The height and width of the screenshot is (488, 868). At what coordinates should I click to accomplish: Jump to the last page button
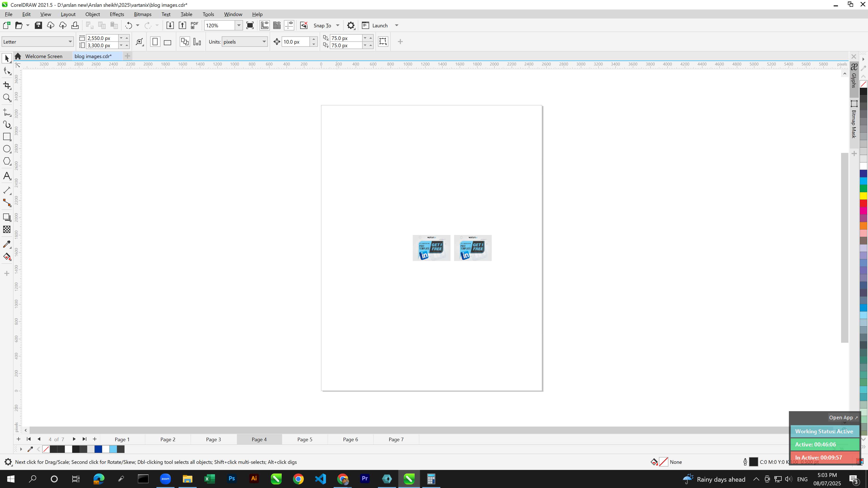85,439
